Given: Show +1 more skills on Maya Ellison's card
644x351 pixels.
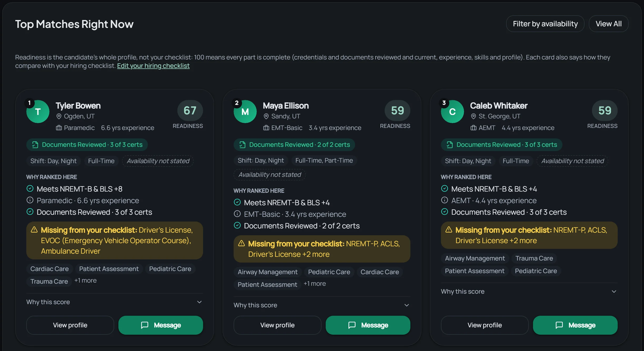Looking at the screenshot, I should pyautogui.click(x=315, y=284).
